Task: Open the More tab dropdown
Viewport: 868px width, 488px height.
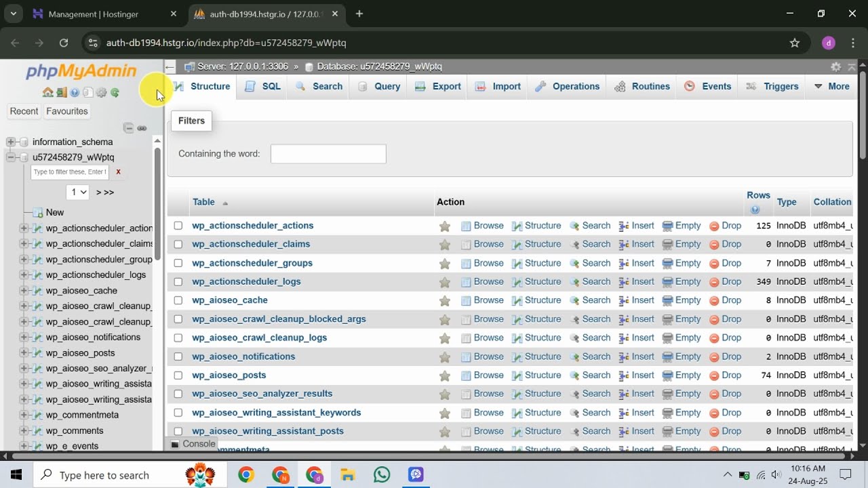Action: [x=832, y=86]
